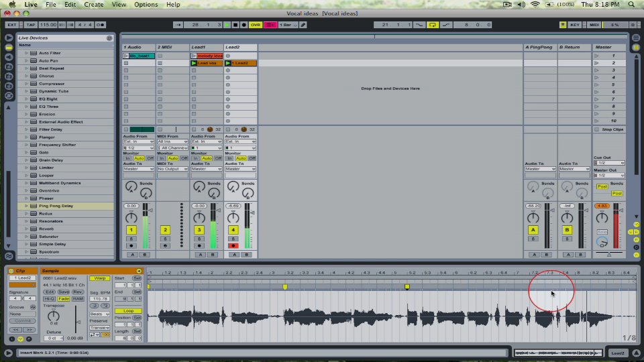644x362 pixels.
Task: Launch the 1 Lead2 clip
Action: pos(228,63)
